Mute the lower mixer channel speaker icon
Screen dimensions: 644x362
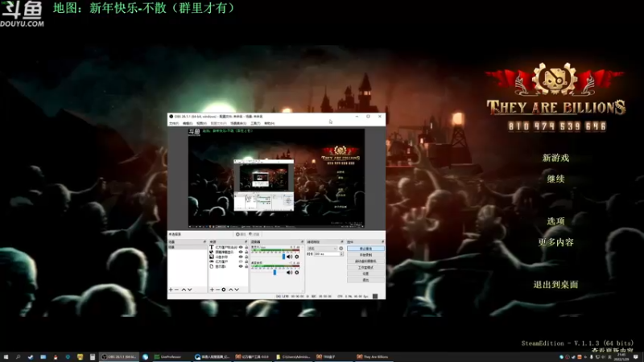(x=289, y=273)
